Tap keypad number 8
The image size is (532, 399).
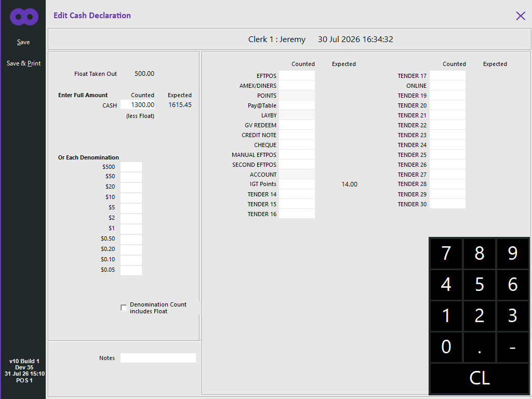[x=480, y=253]
